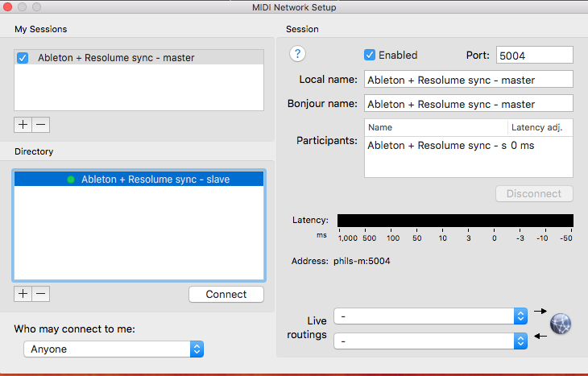
Task: Click the Latency meter bar
Action: 455,221
